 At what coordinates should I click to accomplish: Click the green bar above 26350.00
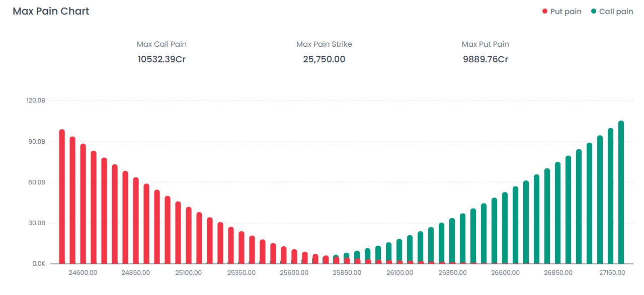452,241
